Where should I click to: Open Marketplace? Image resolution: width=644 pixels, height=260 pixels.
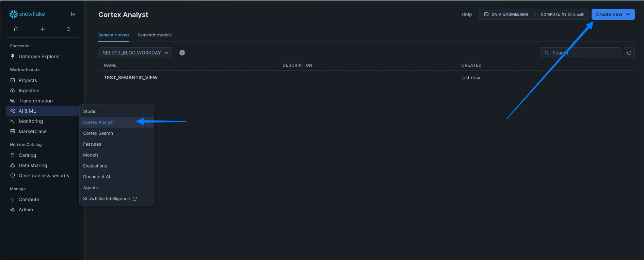pyautogui.click(x=42, y=131)
